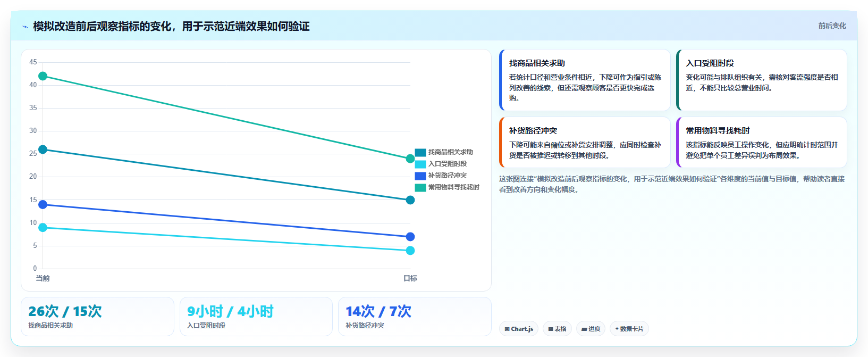
Task: Click the blue data point at 7 on 目标
Action: coord(410,237)
